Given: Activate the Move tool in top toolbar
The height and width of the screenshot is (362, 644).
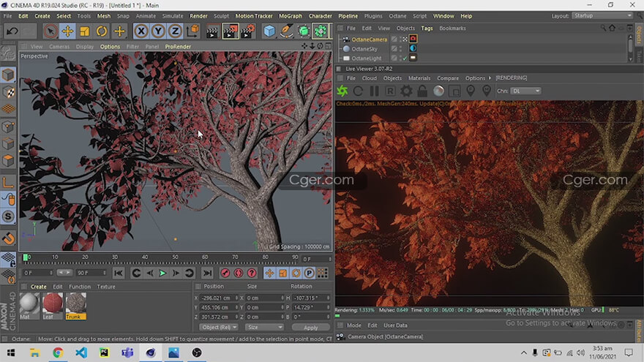Looking at the screenshot, I should (x=67, y=31).
